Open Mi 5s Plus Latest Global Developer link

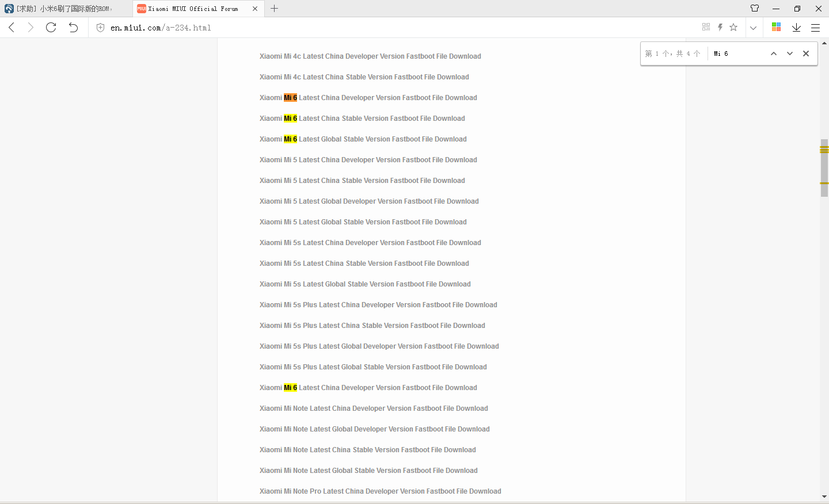(379, 346)
